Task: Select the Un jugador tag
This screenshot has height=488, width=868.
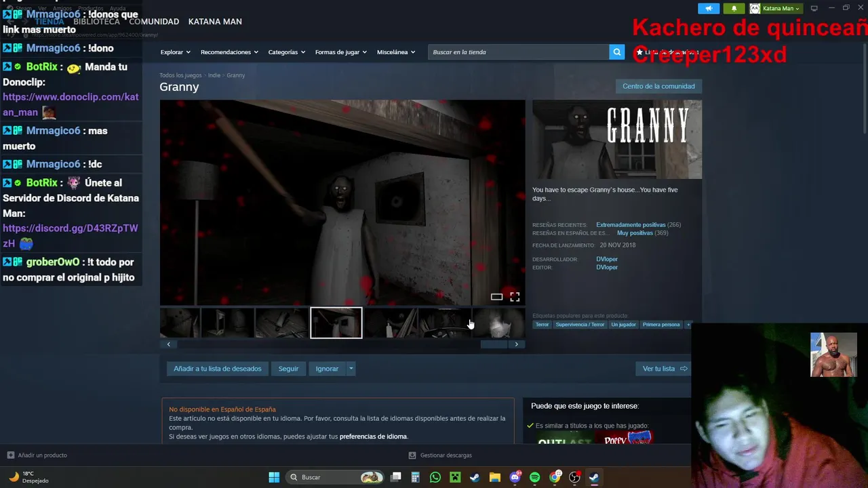Action: tap(623, 325)
